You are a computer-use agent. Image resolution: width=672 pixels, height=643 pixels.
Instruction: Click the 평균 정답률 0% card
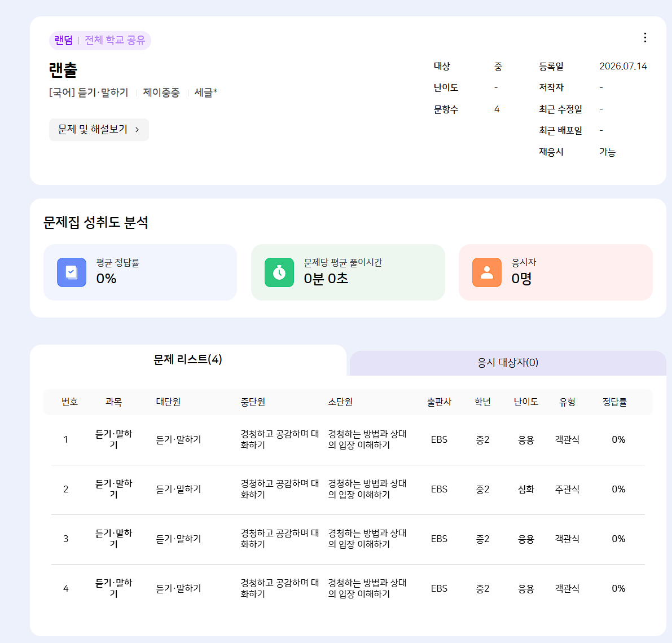pos(140,272)
